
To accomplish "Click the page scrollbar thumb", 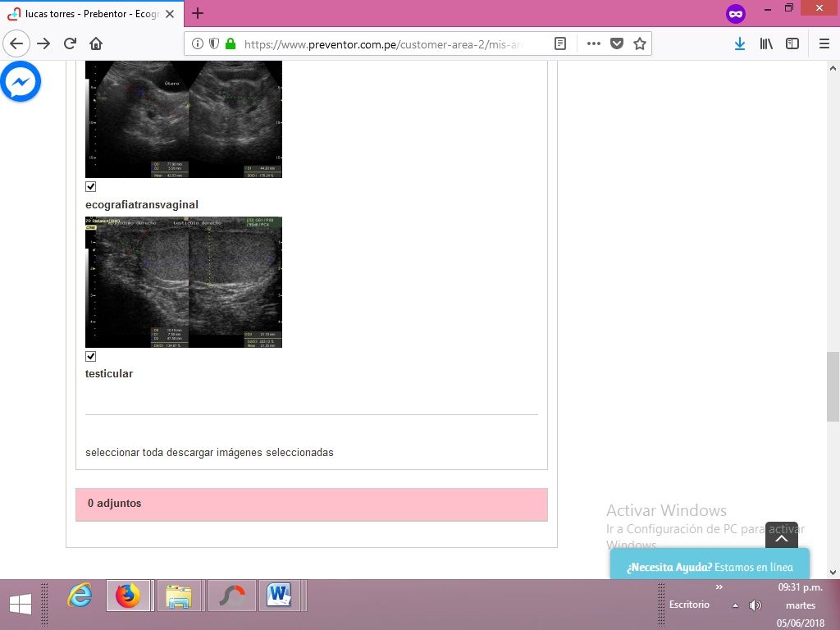I will click(x=833, y=387).
